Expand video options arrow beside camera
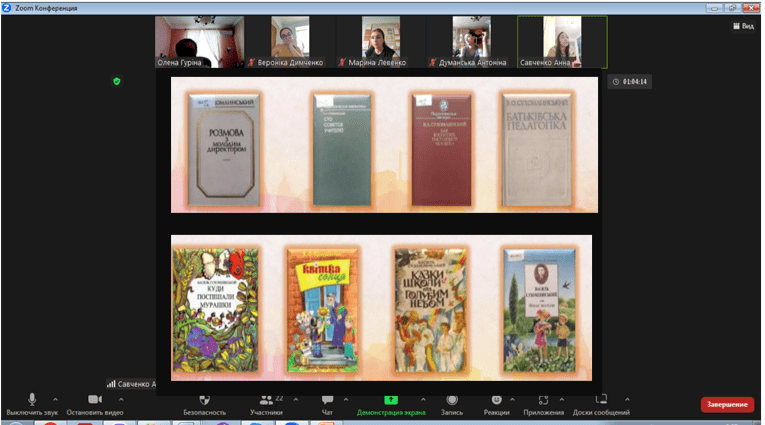 pos(124,398)
